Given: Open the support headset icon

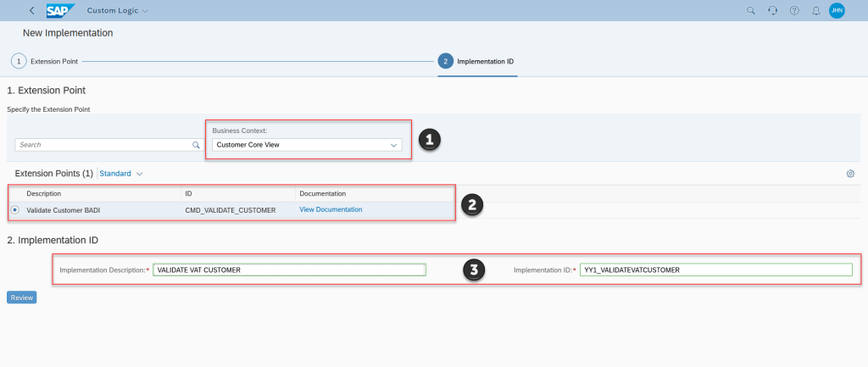Looking at the screenshot, I should [772, 11].
